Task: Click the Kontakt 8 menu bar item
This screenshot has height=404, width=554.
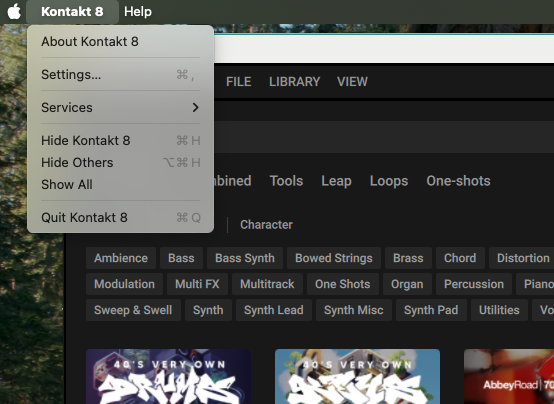Action: [x=72, y=11]
